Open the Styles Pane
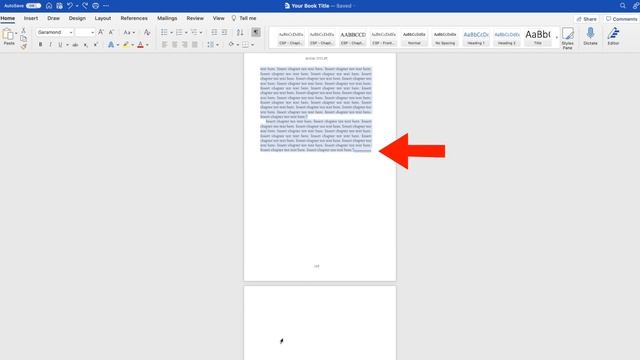The image size is (640, 360). pos(567,38)
